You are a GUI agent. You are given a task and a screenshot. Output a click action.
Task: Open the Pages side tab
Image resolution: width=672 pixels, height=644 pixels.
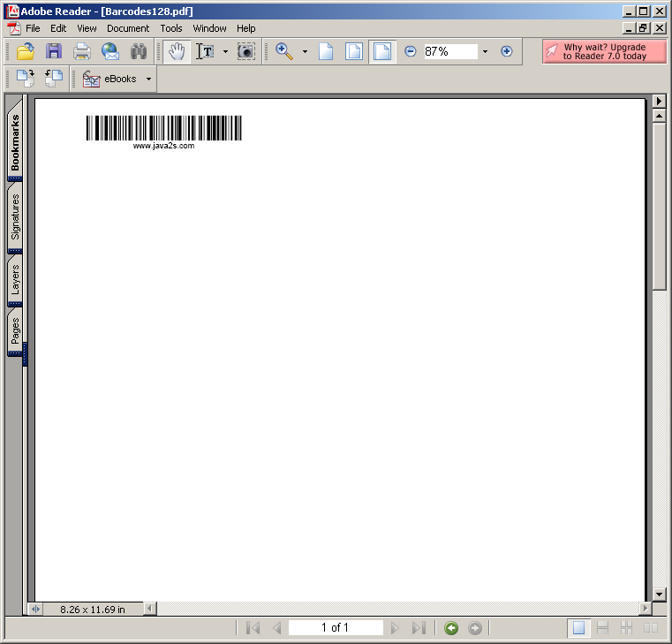15,330
